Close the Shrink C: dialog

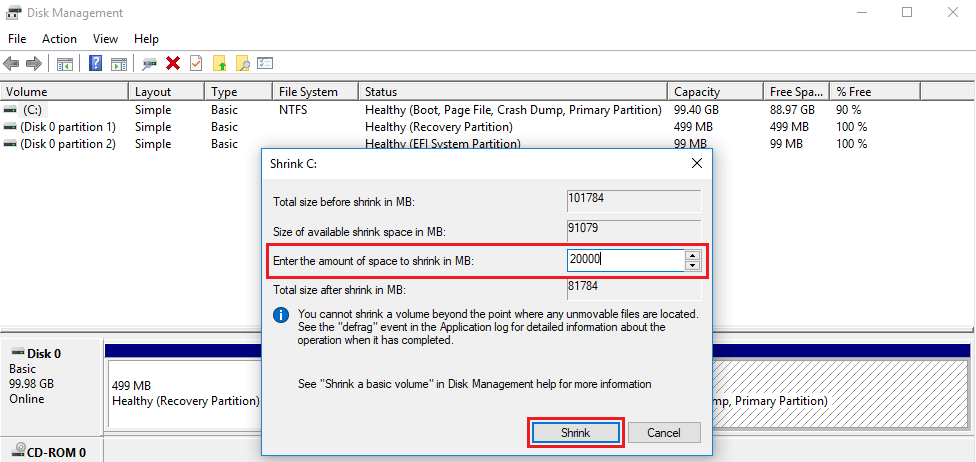697,164
